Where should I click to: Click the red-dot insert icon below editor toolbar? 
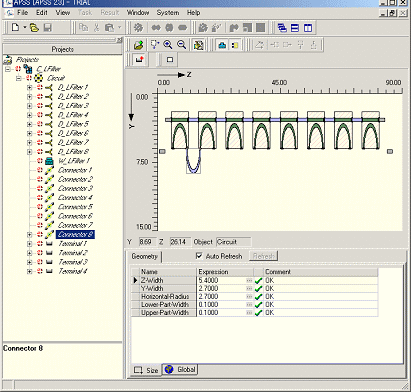click(139, 60)
